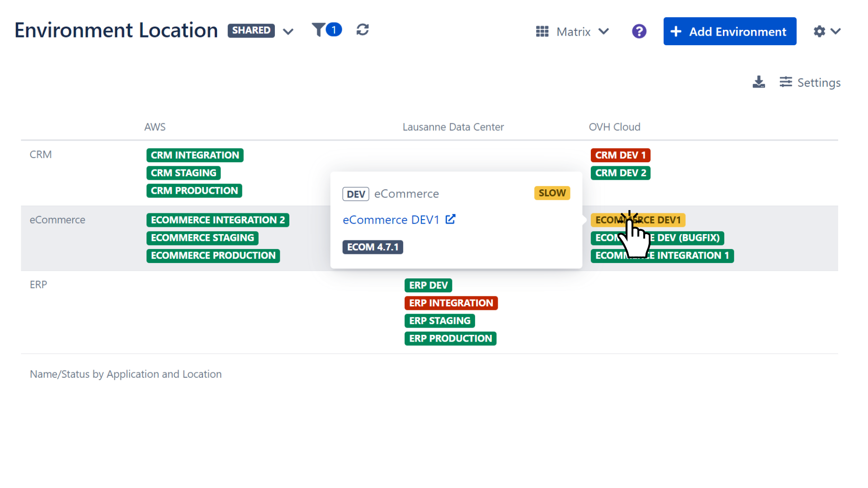868x488 pixels.
Task: Select the CRM INTEGRATION environment tag
Action: [x=195, y=155]
